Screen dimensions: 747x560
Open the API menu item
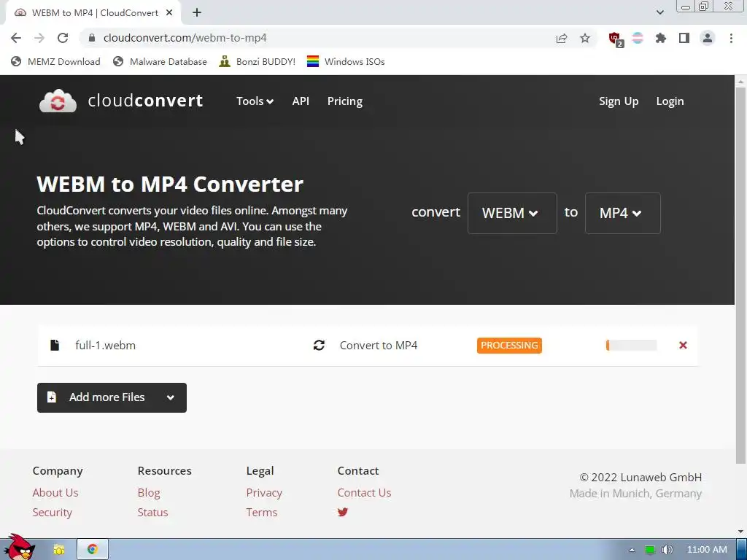point(301,101)
